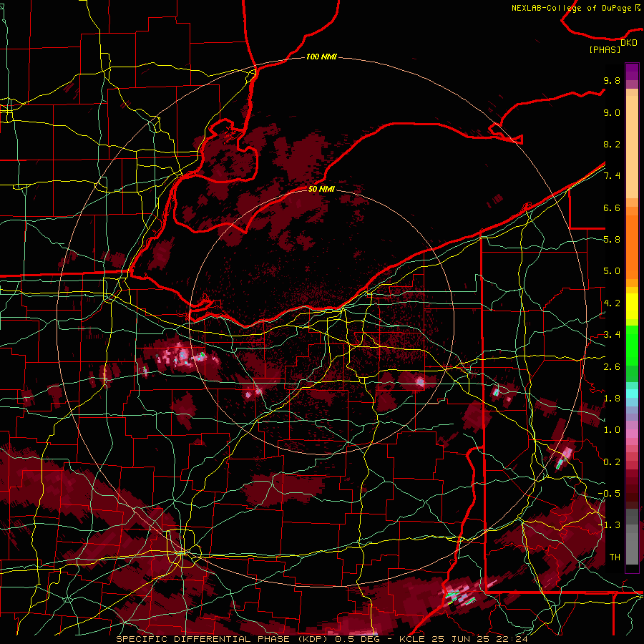
Task: Pick the yellow band of the color bar
Action: click(x=632, y=306)
